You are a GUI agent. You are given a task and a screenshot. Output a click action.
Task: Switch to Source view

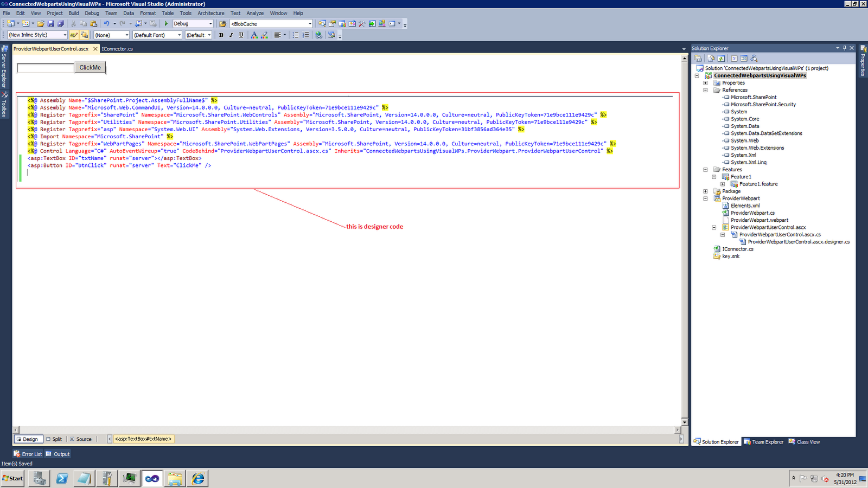pos(81,439)
